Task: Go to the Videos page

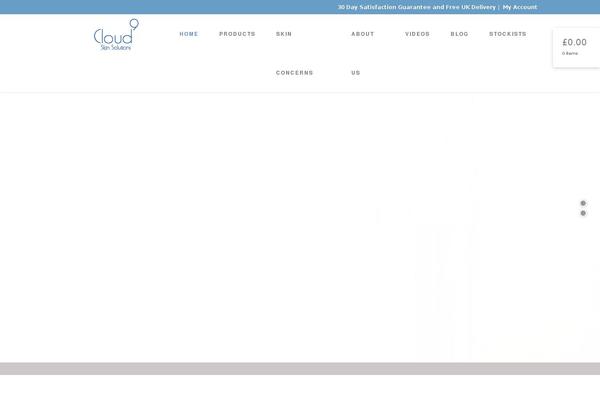Action: click(417, 34)
